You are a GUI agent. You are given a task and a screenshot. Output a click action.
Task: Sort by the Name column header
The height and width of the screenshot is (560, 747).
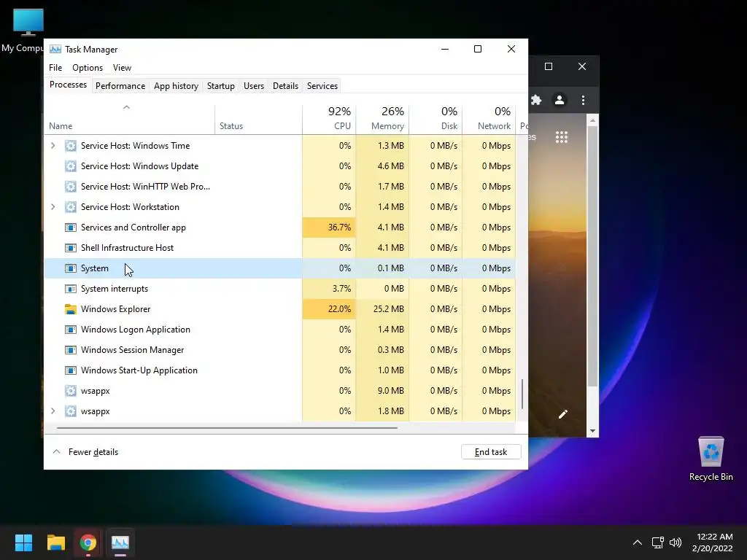point(130,119)
